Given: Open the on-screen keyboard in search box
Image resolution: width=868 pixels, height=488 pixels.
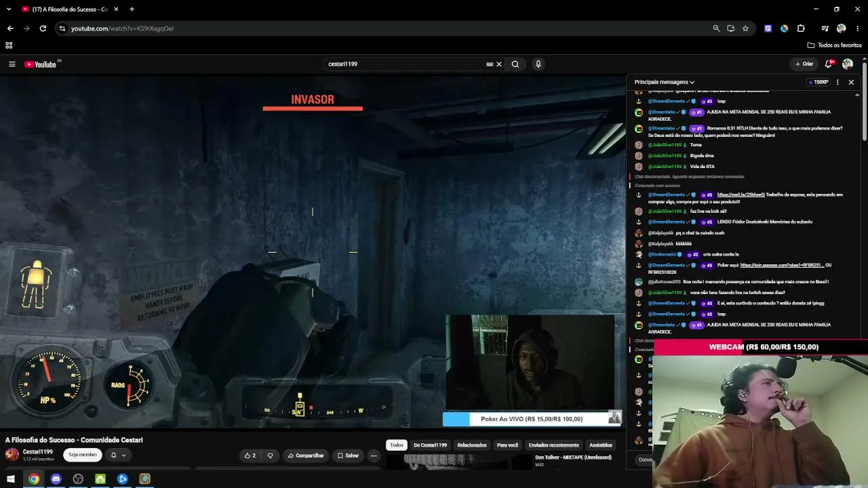Looking at the screenshot, I should click(490, 64).
